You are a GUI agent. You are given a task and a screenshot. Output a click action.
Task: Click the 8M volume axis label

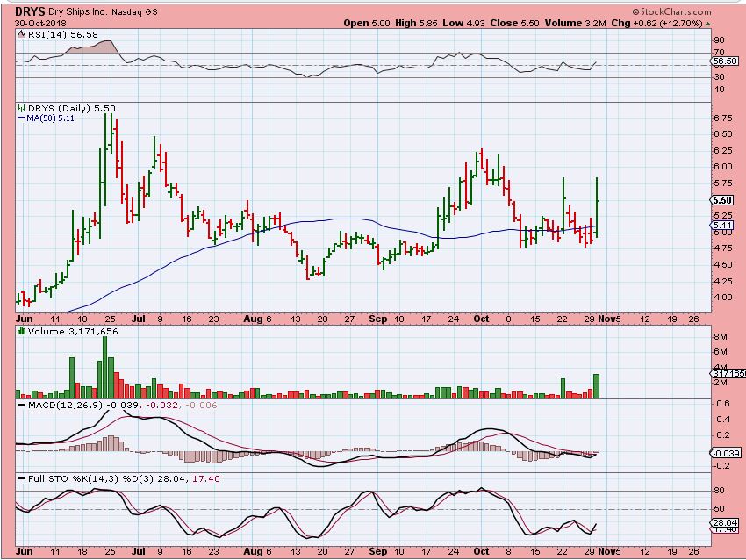pos(721,337)
